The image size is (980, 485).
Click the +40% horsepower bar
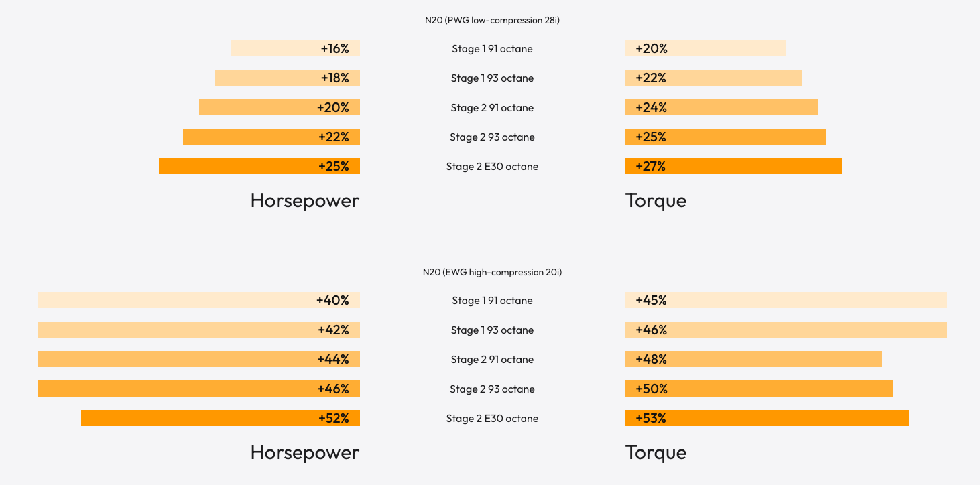tap(199, 300)
